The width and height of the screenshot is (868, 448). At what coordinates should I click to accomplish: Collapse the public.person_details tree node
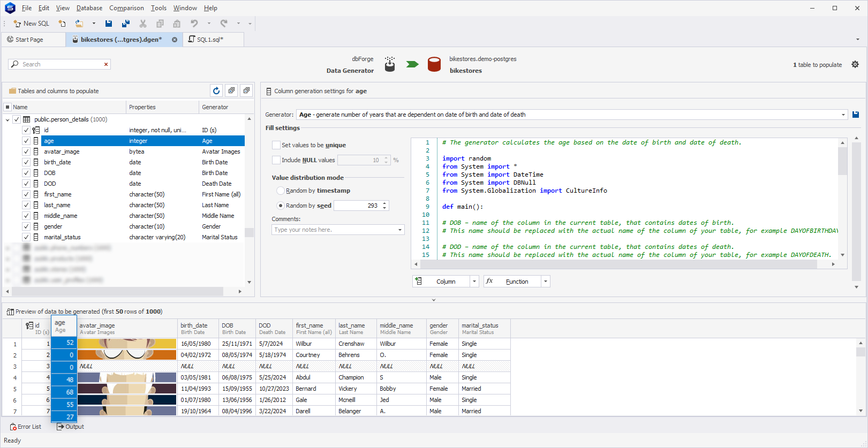coord(7,120)
